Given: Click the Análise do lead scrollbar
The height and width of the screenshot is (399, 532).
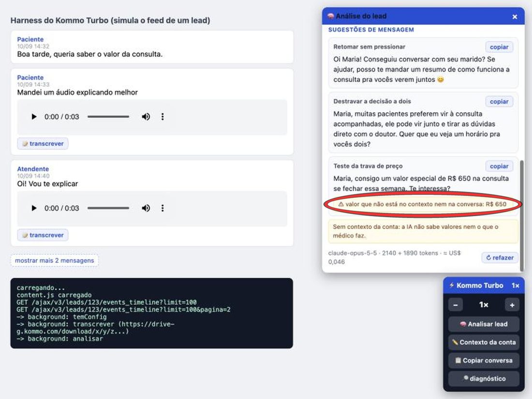Looking at the screenshot, I should click(522, 215).
